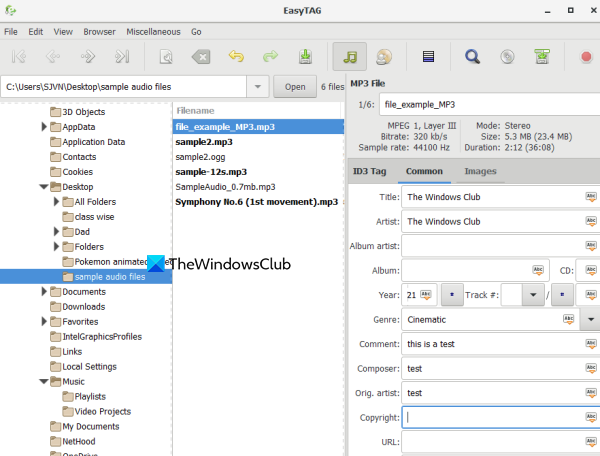The height and width of the screenshot is (456, 600).
Task: Collapse the Desktop folder
Action: (44, 187)
